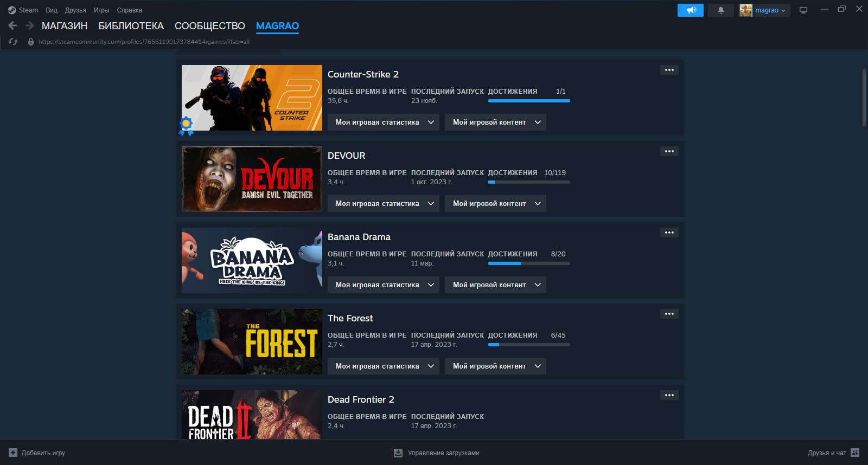Screen dimensions: 868x465
Task: Reload the page with refresh icon
Action: (13, 42)
